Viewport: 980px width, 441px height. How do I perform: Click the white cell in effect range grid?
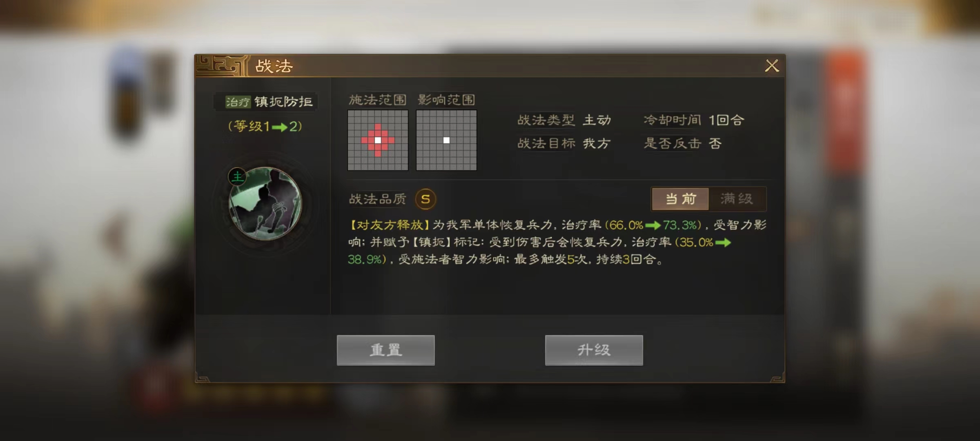pyautogui.click(x=446, y=140)
